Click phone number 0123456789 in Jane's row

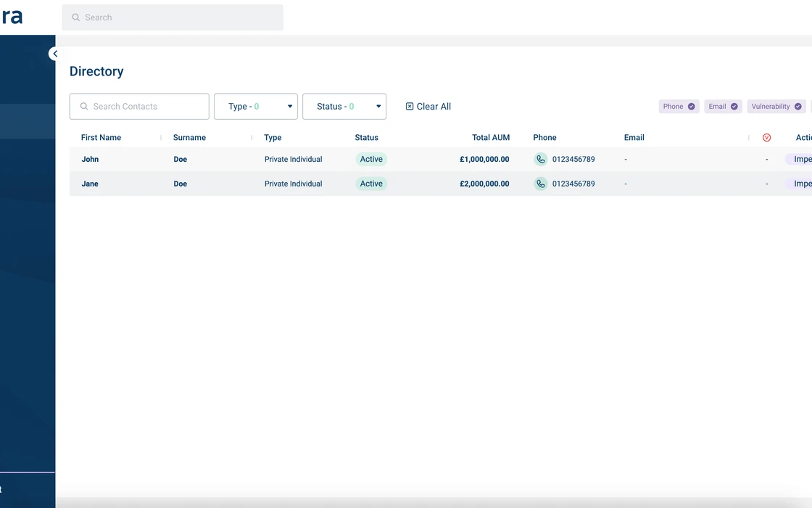pos(573,184)
